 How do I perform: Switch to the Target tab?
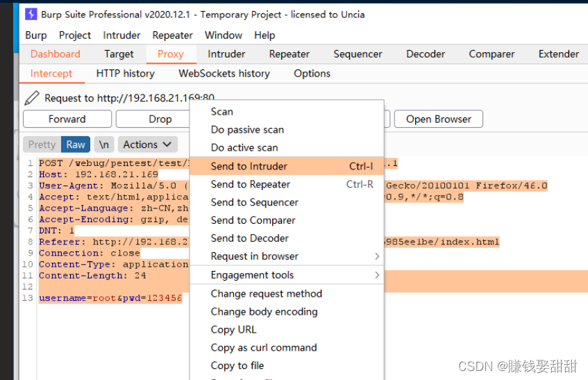tap(119, 54)
